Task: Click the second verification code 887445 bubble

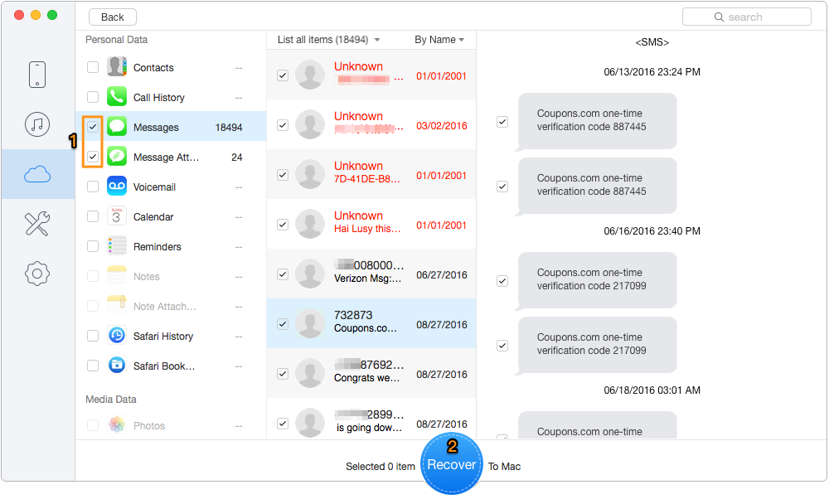Action: [597, 186]
